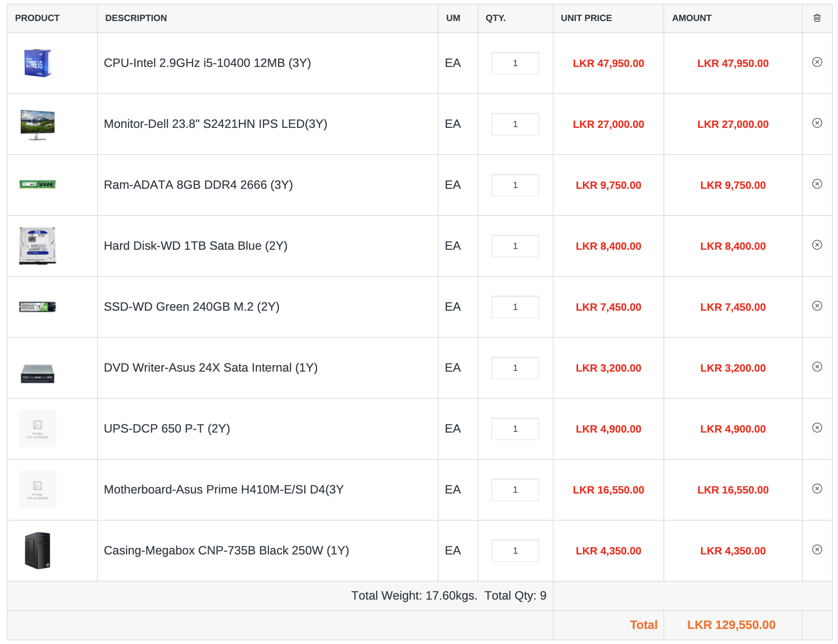
Task: Click description 'Monitor-Dell 23.8" S2421HN IPS LED(3Y)'
Action: point(216,124)
